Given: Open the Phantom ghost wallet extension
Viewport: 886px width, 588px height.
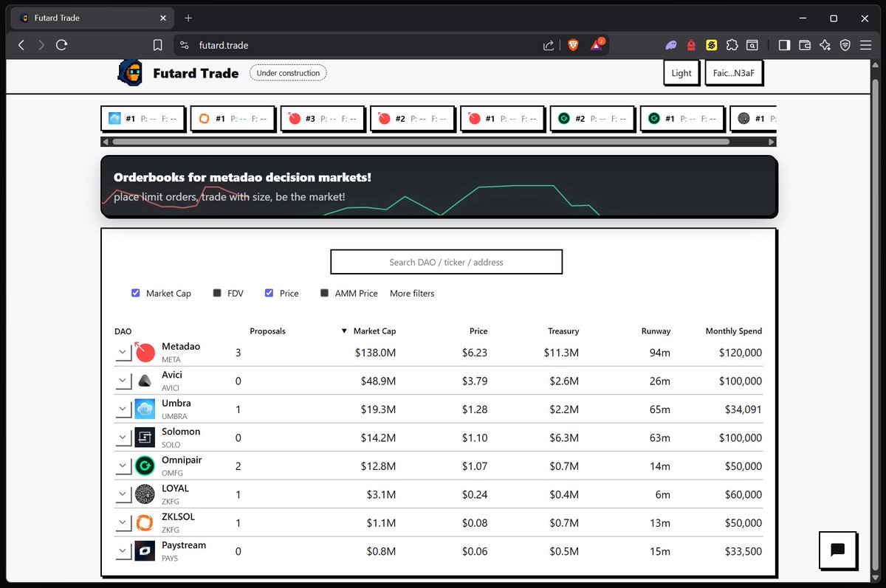Looking at the screenshot, I should (670, 45).
